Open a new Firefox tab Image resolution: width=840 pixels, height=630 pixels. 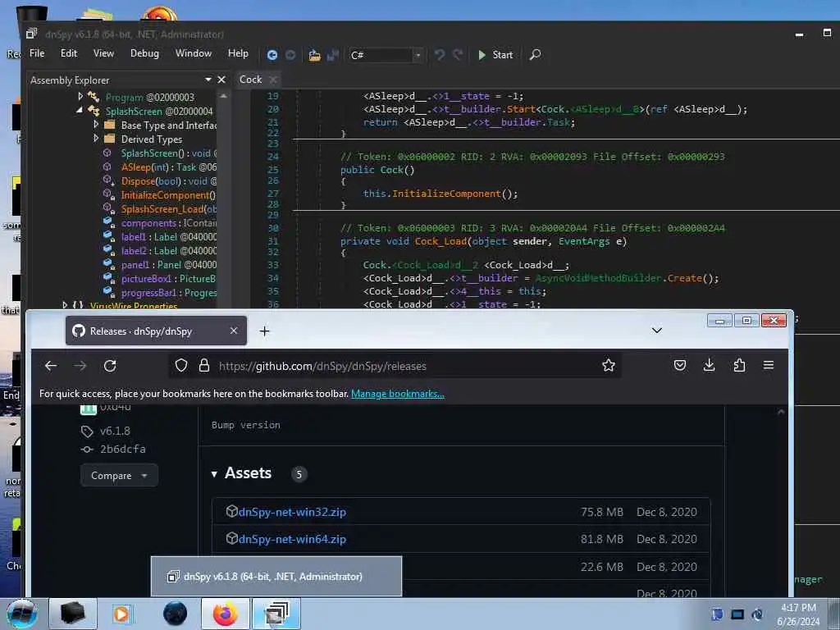tap(264, 331)
